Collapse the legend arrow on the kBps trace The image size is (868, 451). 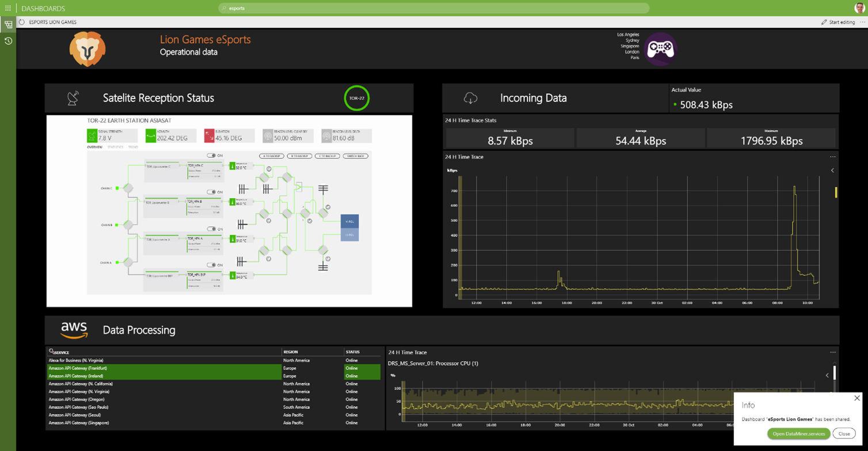(x=832, y=170)
